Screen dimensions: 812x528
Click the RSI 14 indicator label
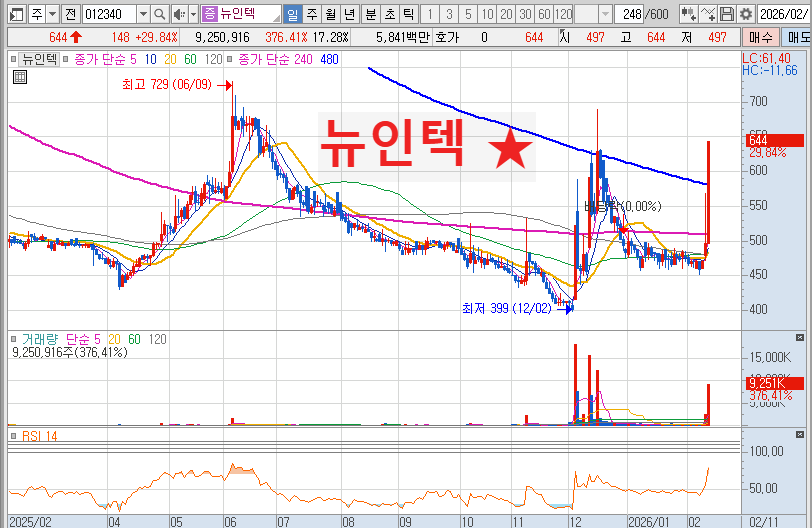pyautogui.click(x=39, y=436)
